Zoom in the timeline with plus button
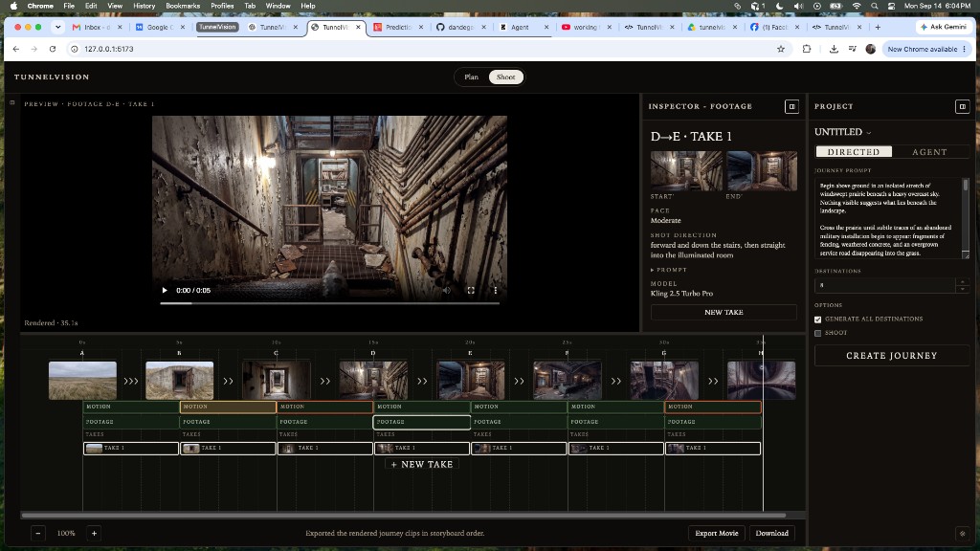This screenshot has height=551, width=980. pyautogui.click(x=95, y=533)
